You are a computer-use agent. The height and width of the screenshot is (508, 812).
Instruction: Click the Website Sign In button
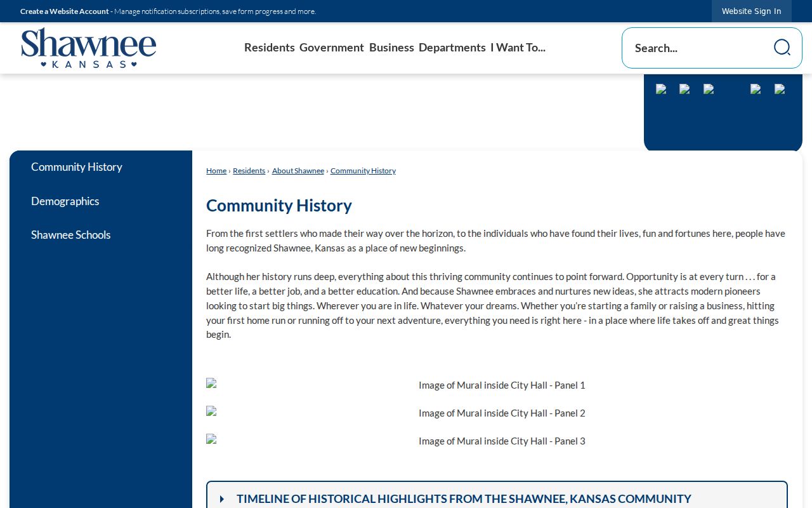[752, 11]
